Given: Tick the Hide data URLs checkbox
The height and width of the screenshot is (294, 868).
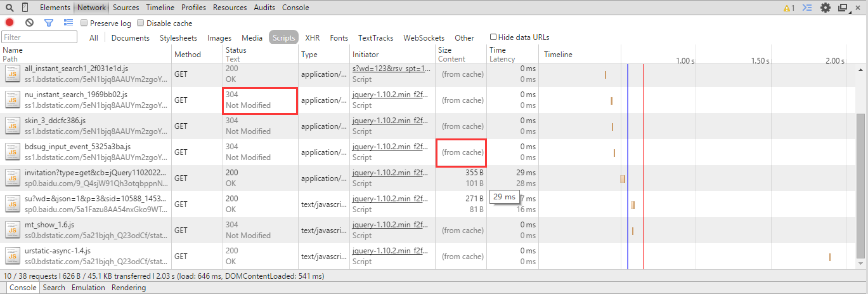Looking at the screenshot, I should [493, 37].
